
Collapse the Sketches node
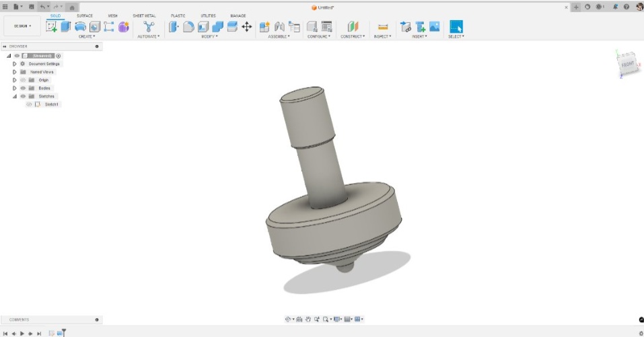[x=14, y=96]
